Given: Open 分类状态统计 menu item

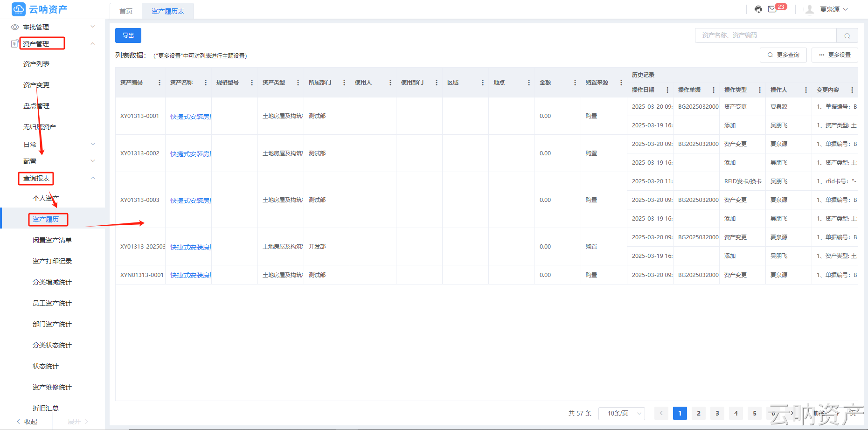Looking at the screenshot, I should [52, 345].
